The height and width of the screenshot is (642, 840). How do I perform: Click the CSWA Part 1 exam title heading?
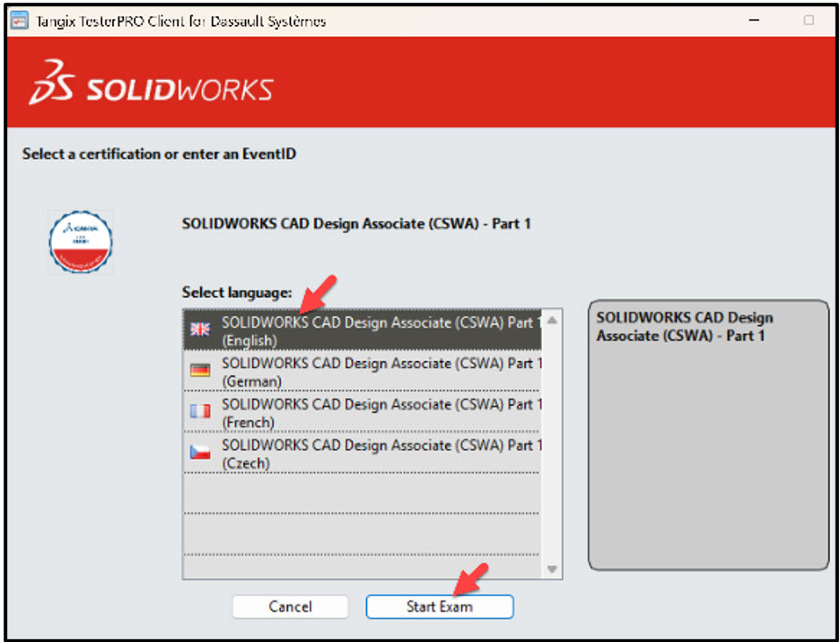(x=357, y=223)
